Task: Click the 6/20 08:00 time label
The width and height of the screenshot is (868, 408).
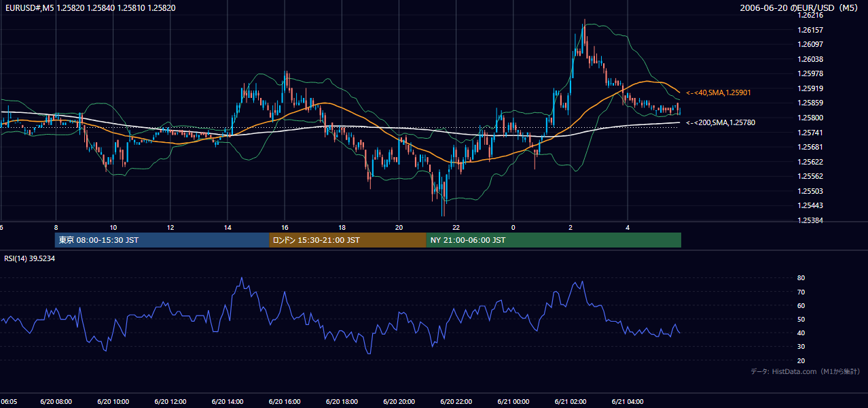Action: point(56,402)
